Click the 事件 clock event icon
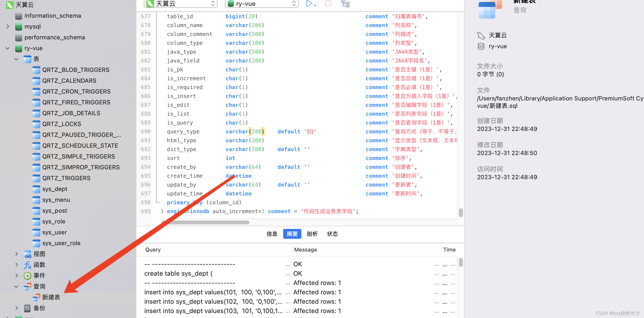Screen dimensions: 644x318 point(27,275)
